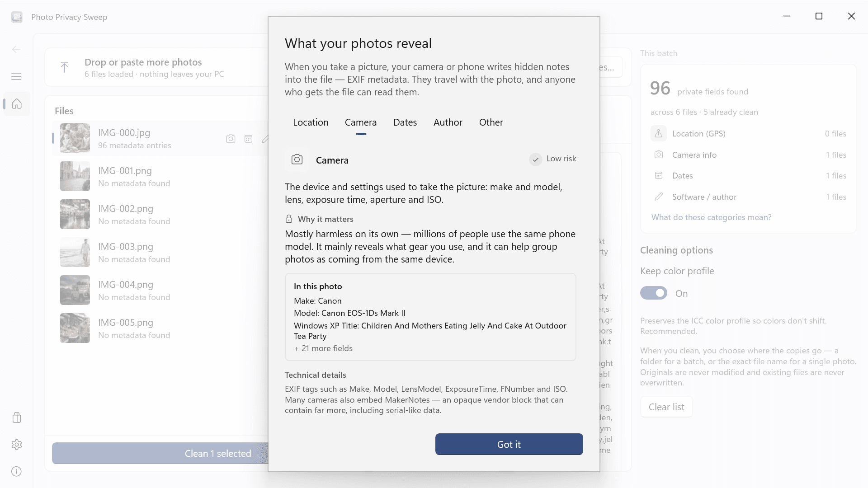Image resolution: width=868 pixels, height=488 pixels.
Task: Click the Camera category icon in the dialog
Action: pyautogui.click(x=297, y=160)
